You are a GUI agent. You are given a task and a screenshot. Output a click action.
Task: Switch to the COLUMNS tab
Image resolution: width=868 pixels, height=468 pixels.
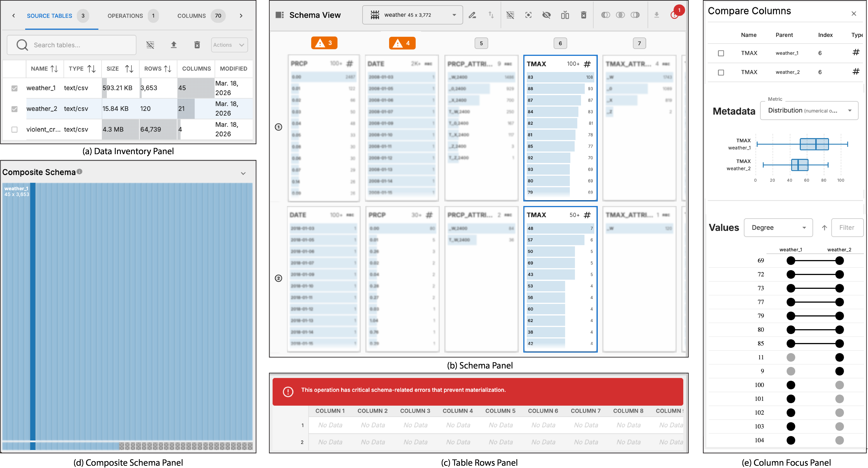[201, 15]
